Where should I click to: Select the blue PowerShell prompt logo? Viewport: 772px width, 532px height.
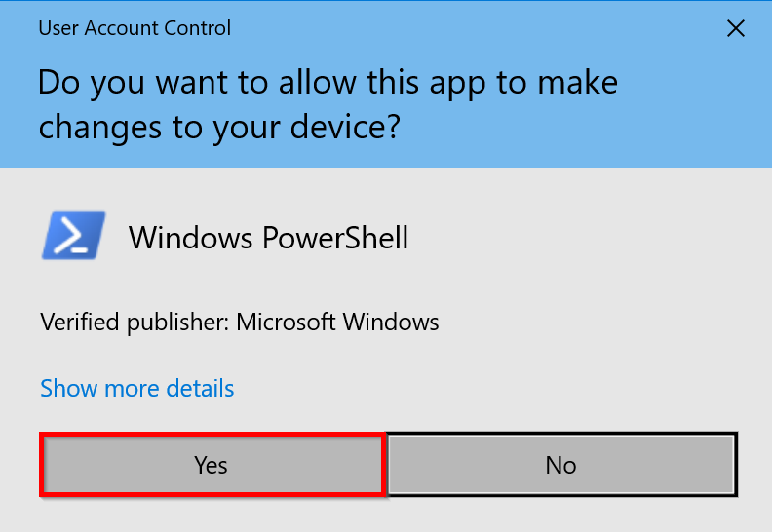pos(73,237)
